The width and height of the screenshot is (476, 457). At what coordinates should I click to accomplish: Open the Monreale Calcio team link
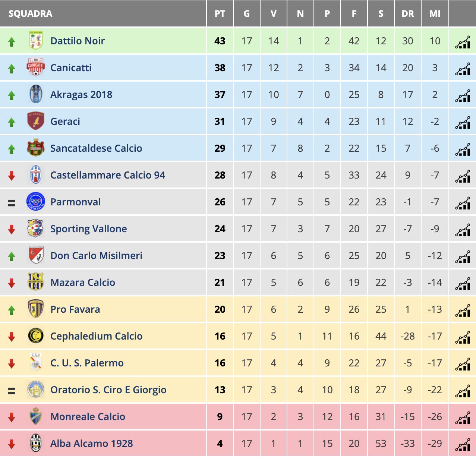[88, 416]
